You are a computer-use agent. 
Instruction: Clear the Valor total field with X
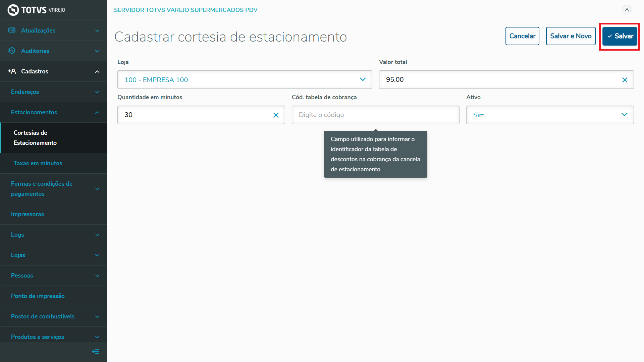click(x=625, y=80)
